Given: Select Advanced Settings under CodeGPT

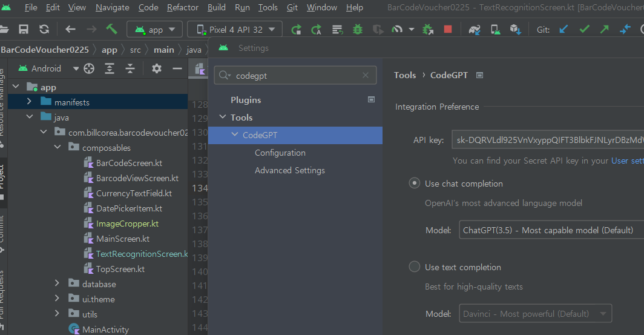Looking at the screenshot, I should pyautogui.click(x=289, y=170).
